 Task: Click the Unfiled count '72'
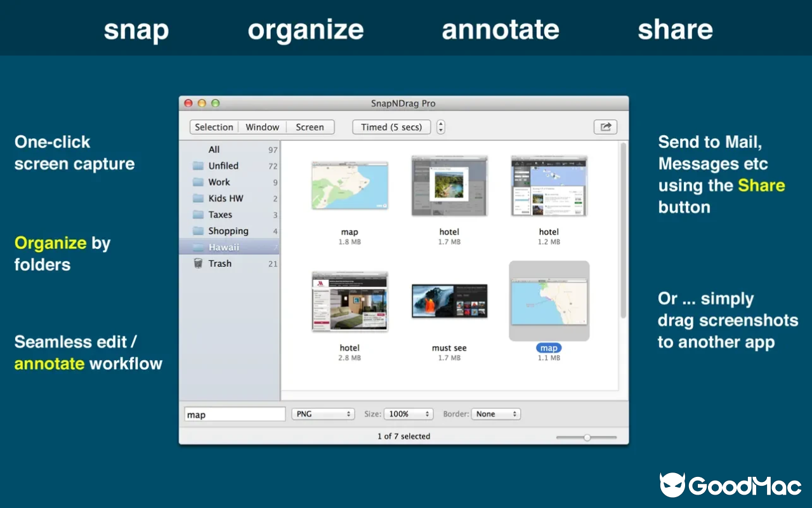tap(273, 166)
